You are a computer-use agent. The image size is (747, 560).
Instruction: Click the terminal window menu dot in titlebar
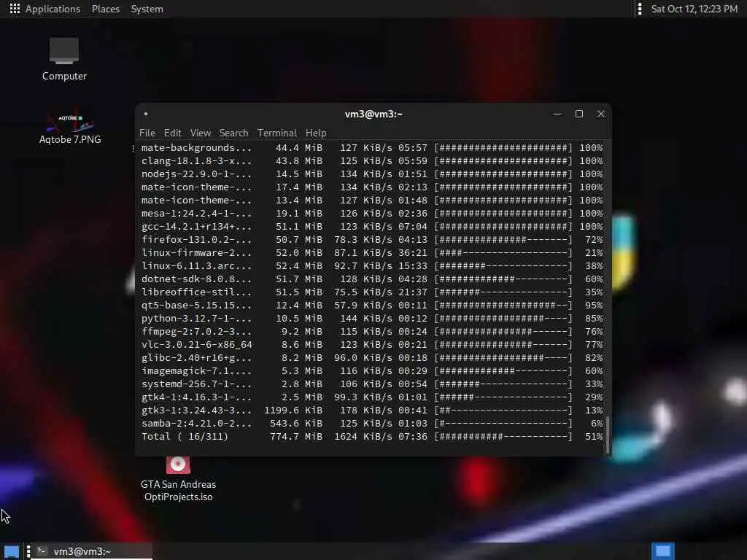(x=146, y=114)
